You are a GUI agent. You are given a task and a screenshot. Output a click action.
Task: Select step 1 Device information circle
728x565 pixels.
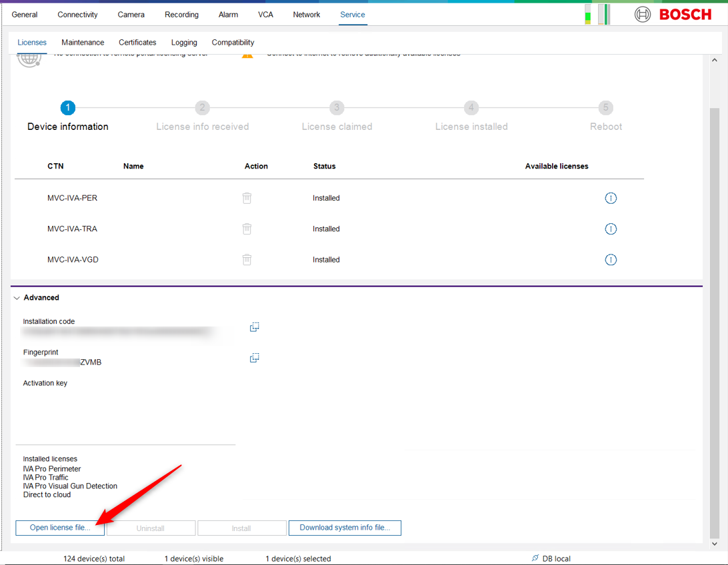pos(67,107)
